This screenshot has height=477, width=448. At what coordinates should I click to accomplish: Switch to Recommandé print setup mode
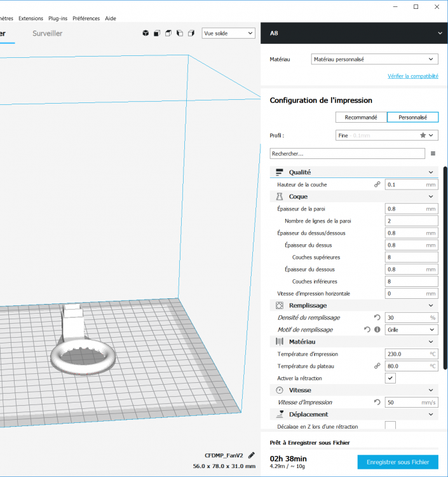pos(361,117)
